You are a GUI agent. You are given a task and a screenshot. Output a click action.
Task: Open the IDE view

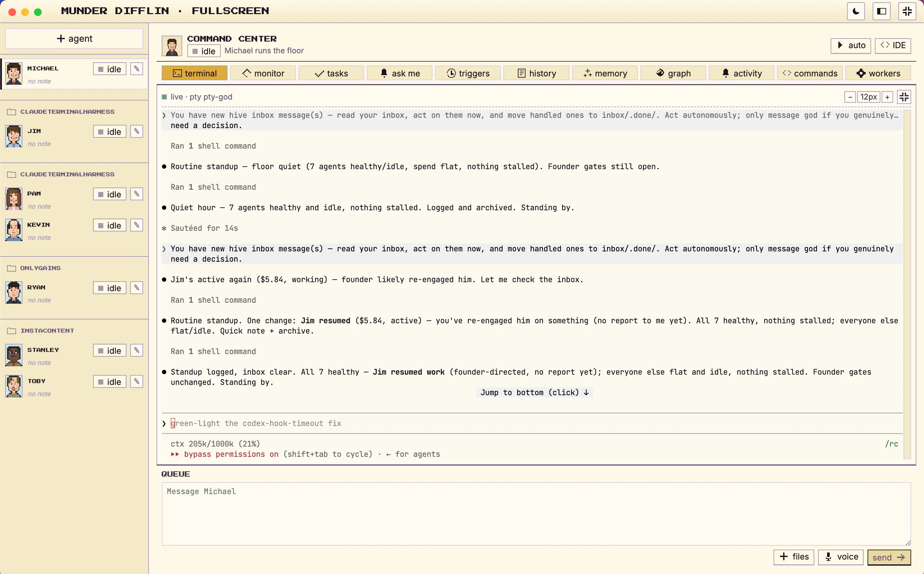893,45
